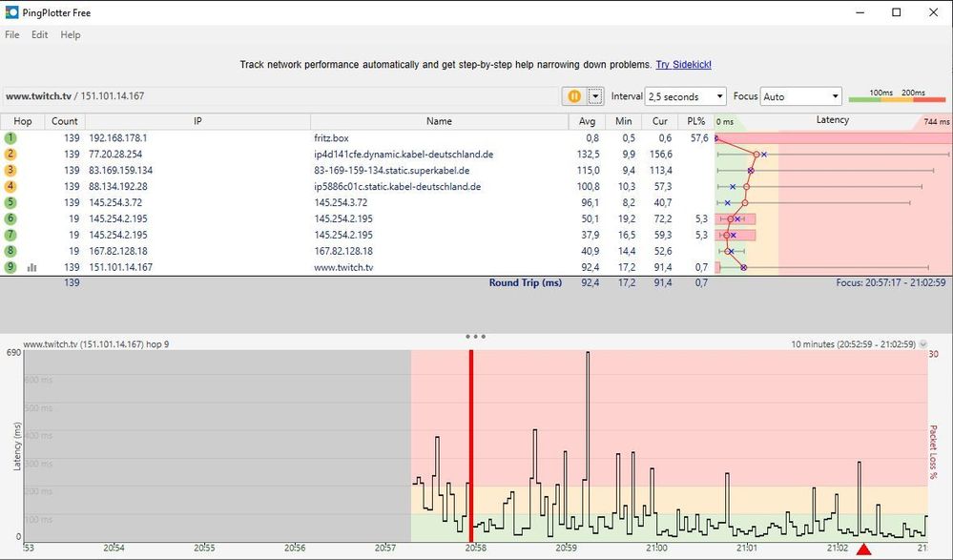953x560 pixels.
Task: Sort by the Hop column header
Action: (23, 121)
